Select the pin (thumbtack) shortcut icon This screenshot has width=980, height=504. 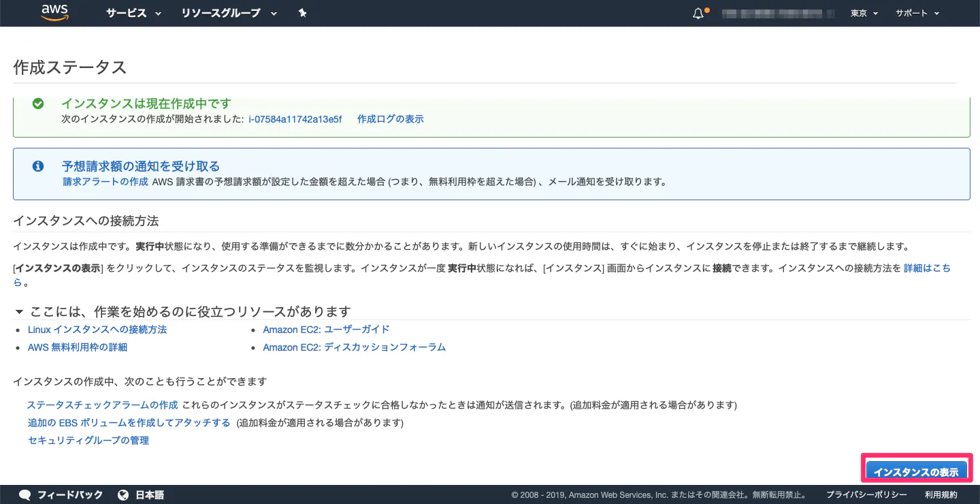click(302, 12)
